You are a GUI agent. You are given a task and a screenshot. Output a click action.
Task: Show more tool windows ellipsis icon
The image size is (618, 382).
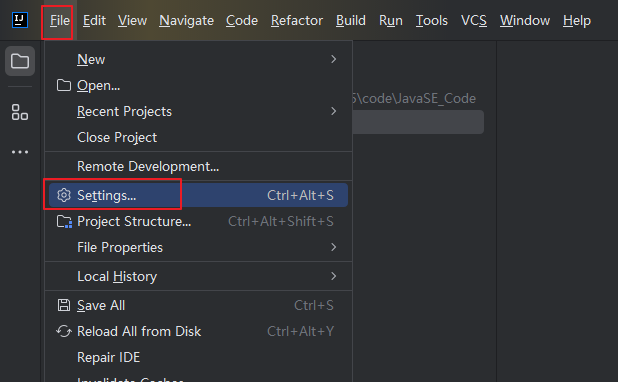[x=20, y=152]
